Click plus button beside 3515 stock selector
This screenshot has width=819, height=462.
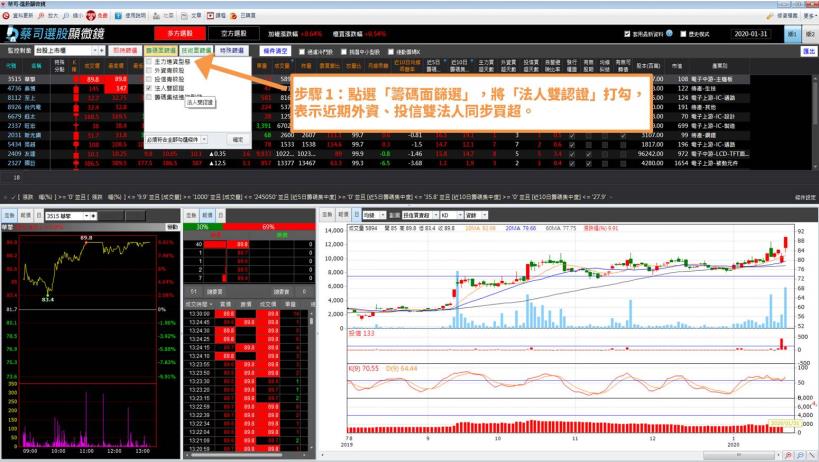tap(93, 216)
